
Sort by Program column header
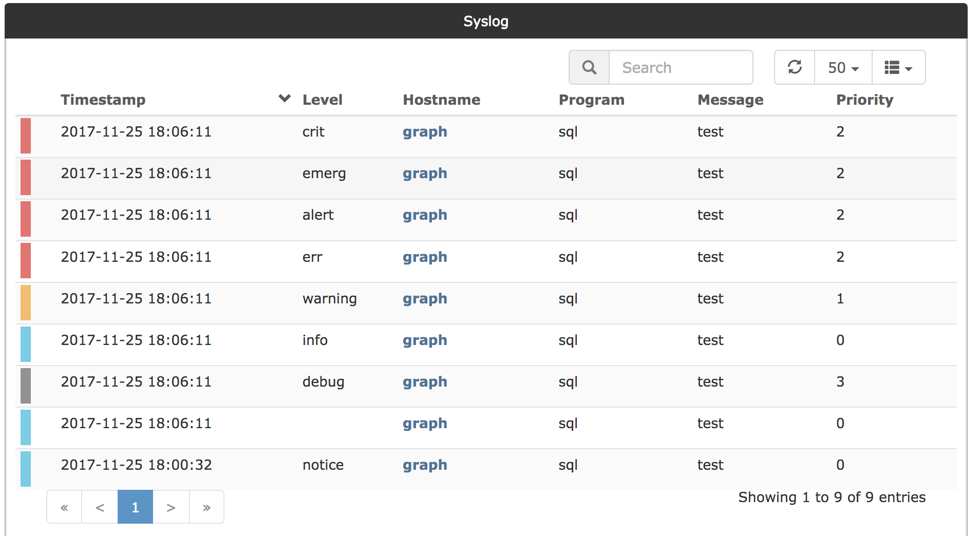point(592,100)
